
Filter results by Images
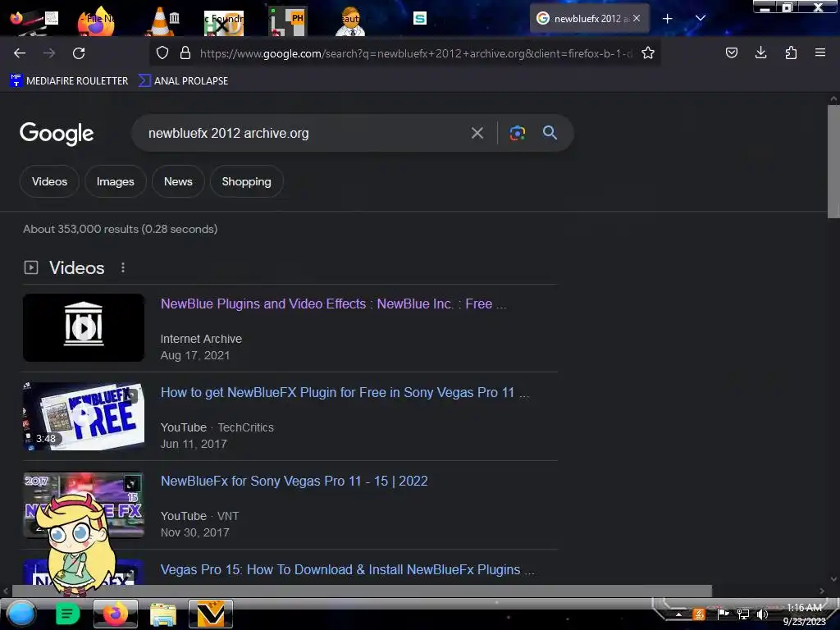pyautogui.click(x=115, y=181)
